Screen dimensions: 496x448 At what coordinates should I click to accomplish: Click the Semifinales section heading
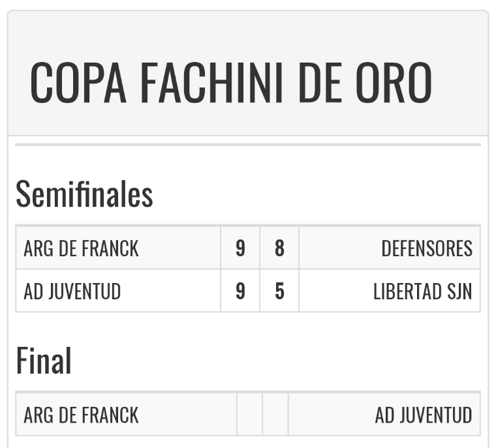[x=84, y=194]
